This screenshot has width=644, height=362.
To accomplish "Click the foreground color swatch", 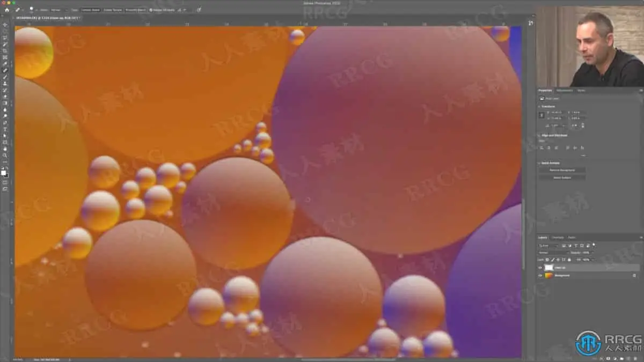I will point(3,173).
